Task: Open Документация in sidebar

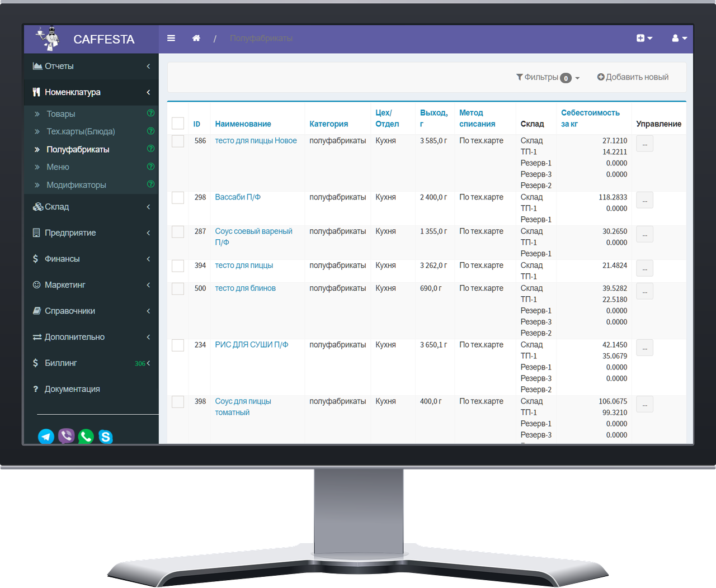Action: (x=91, y=389)
